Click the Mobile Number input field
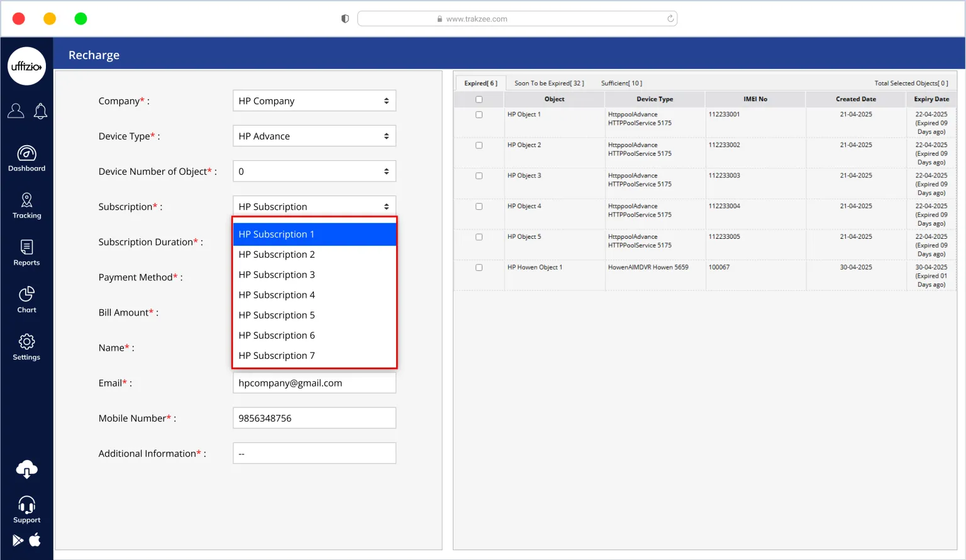 (x=314, y=419)
